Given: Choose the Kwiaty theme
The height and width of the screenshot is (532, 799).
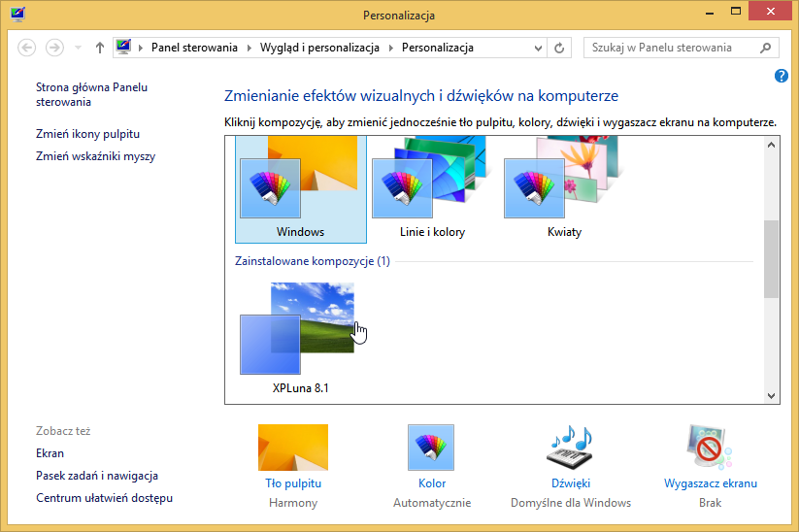Looking at the screenshot, I should tap(564, 189).
